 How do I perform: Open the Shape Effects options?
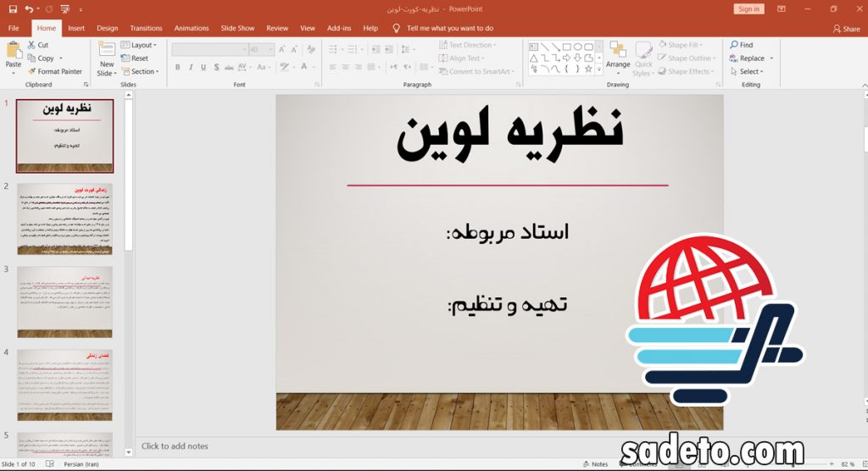[686, 71]
